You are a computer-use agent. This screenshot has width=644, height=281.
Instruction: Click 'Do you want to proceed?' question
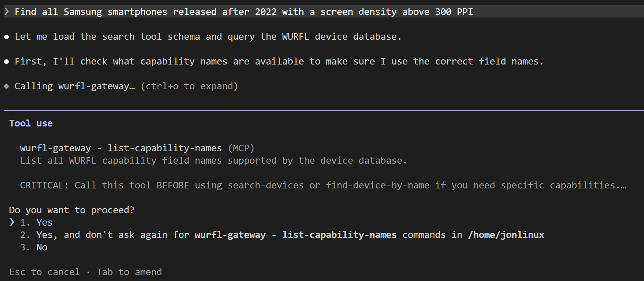pyautogui.click(x=72, y=210)
